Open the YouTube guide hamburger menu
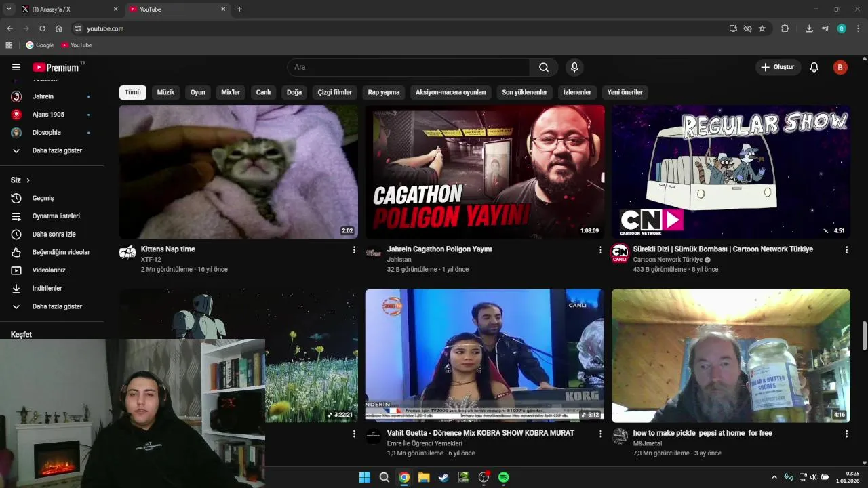 16,67
